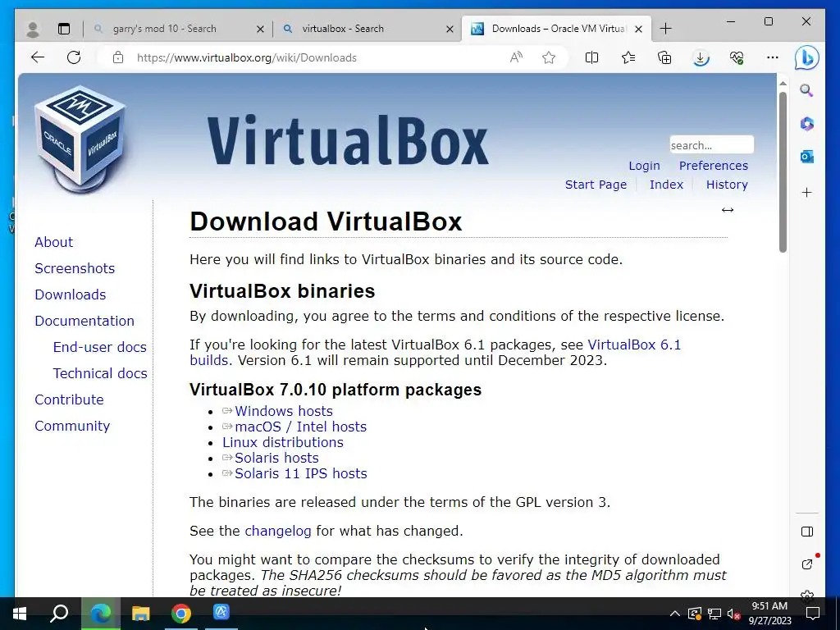Go back with the back arrow

[x=38, y=57]
